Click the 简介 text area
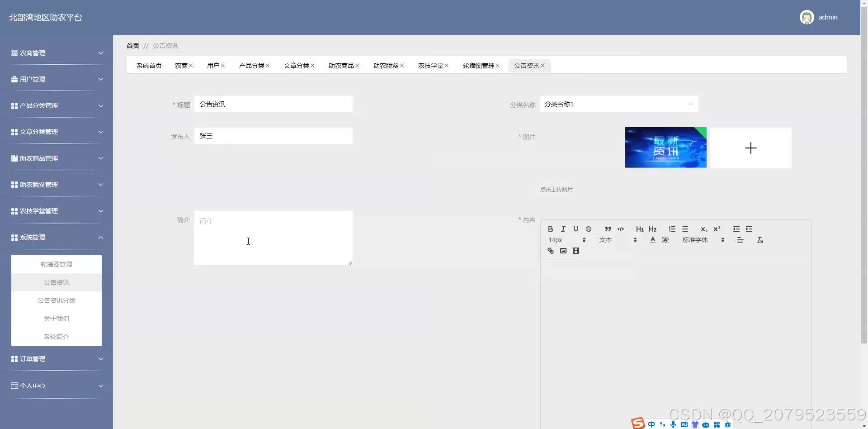Viewport: 868px width, 429px height. [x=273, y=238]
